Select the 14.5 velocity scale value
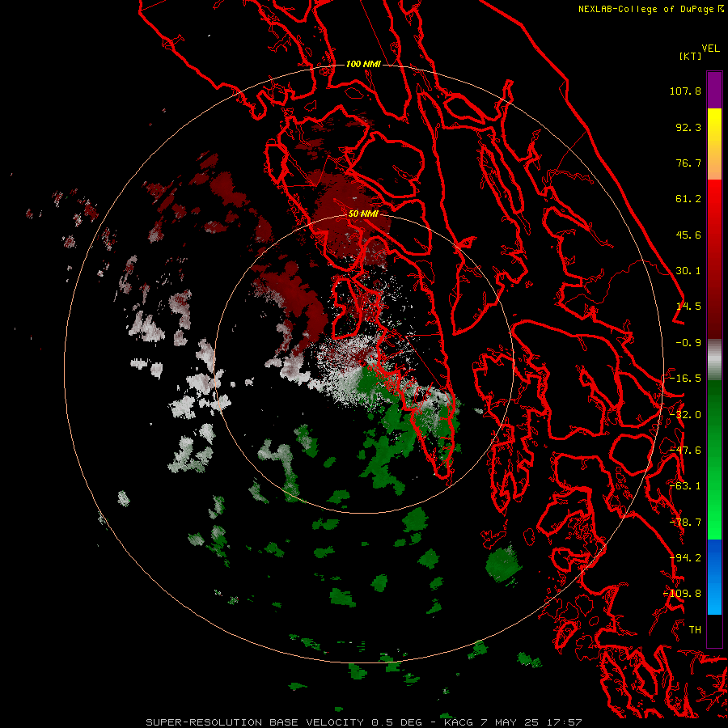Image resolution: width=728 pixels, height=728 pixels. (688, 307)
